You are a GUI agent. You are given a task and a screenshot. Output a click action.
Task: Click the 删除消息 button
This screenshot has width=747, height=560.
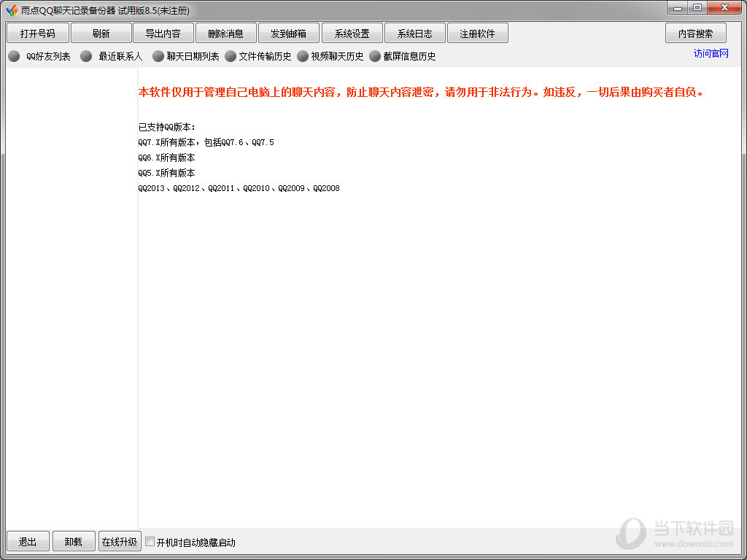225,34
